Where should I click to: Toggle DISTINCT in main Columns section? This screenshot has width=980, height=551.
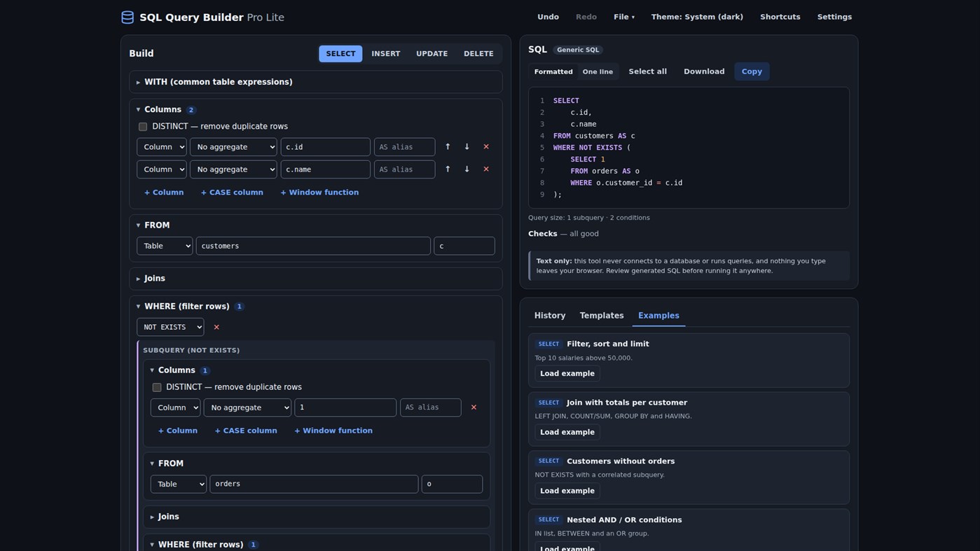pos(143,127)
